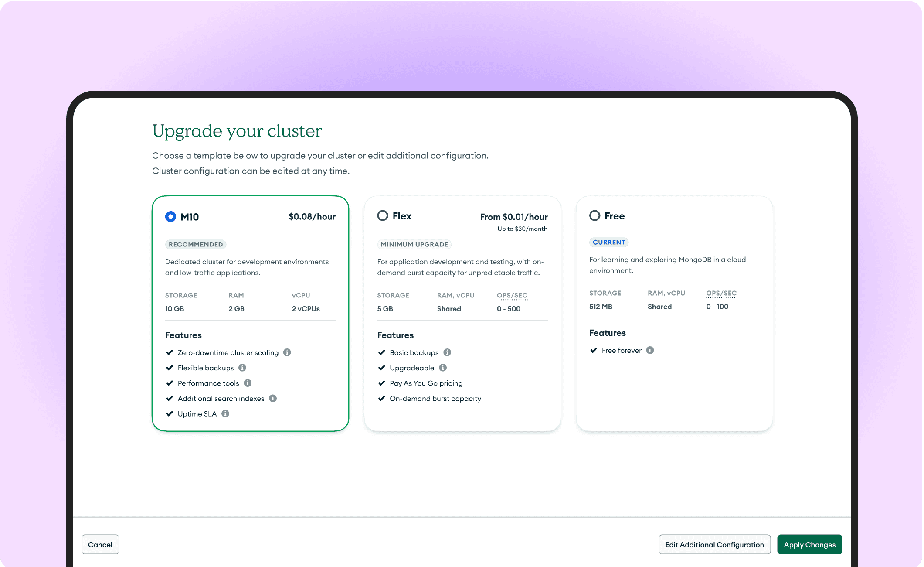Click the RECOMMENDED badge on M10
This screenshot has width=924, height=567.
(x=196, y=244)
